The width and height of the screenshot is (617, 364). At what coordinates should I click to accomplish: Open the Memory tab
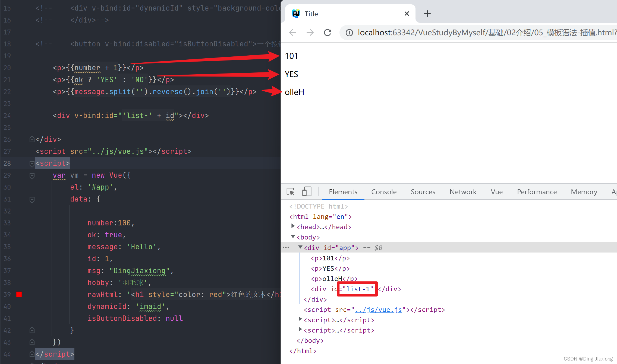coord(584,192)
